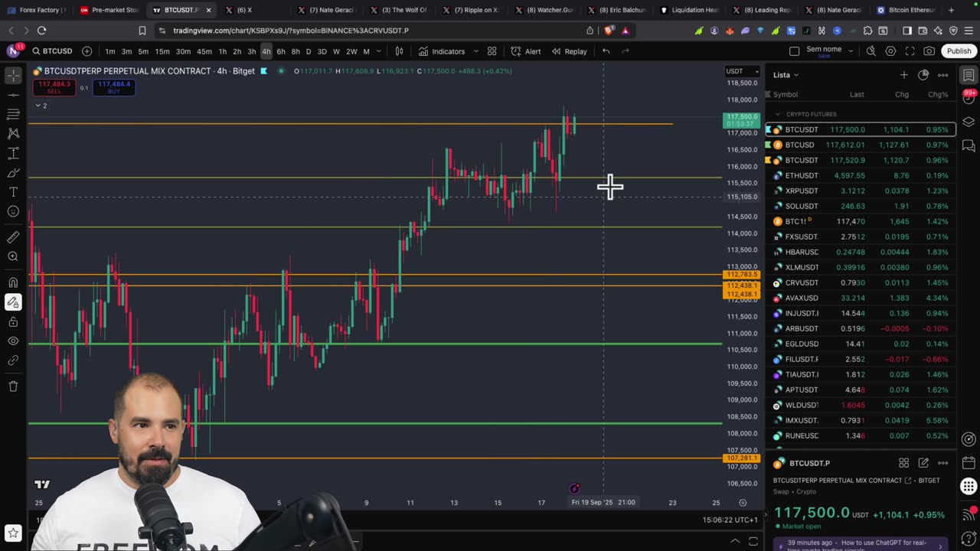Open the Lista watchlist dropdown
This screenshot has height=551, width=980.
coord(786,75)
